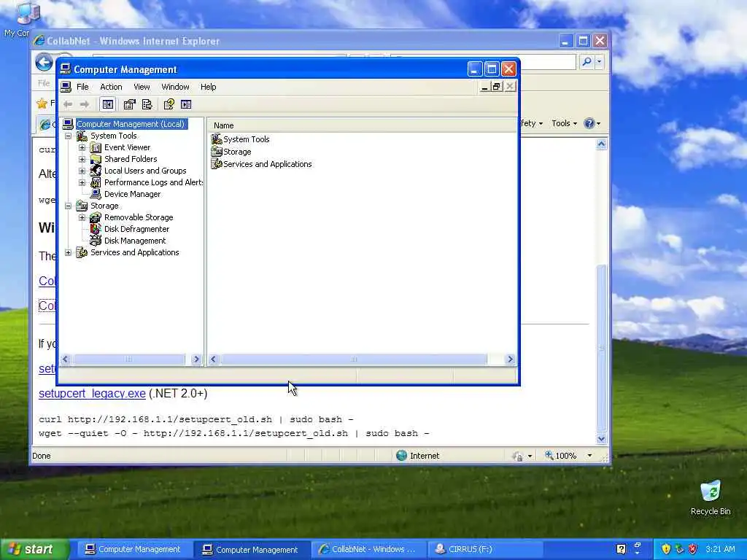Expand Services and Applications in the tree
The image size is (747, 560).
pos(68,253)
